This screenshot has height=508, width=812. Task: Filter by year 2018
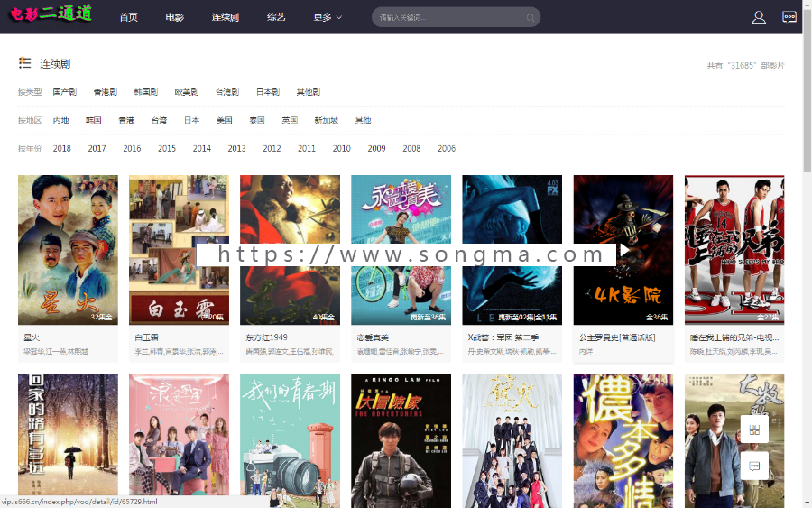61,148
